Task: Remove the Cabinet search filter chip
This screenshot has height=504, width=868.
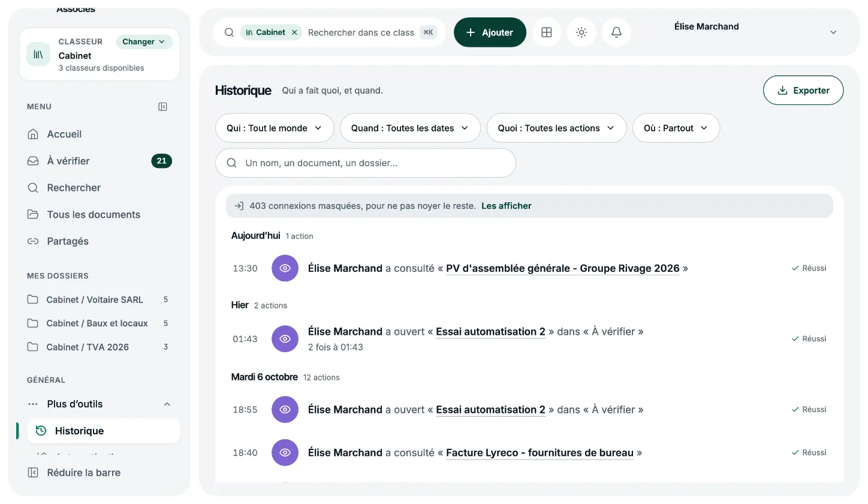Action: click(x=294, y=32)
